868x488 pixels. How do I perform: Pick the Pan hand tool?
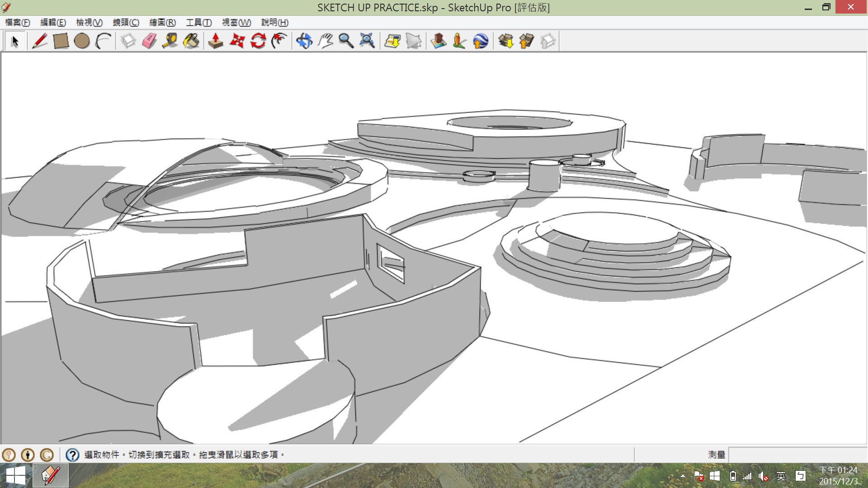click(x=325, y=41)
